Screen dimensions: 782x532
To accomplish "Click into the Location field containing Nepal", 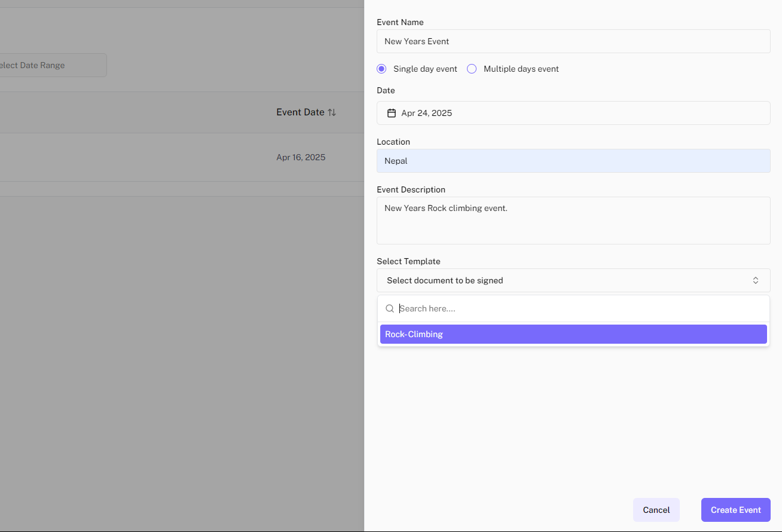I will (x=573, y=161).
